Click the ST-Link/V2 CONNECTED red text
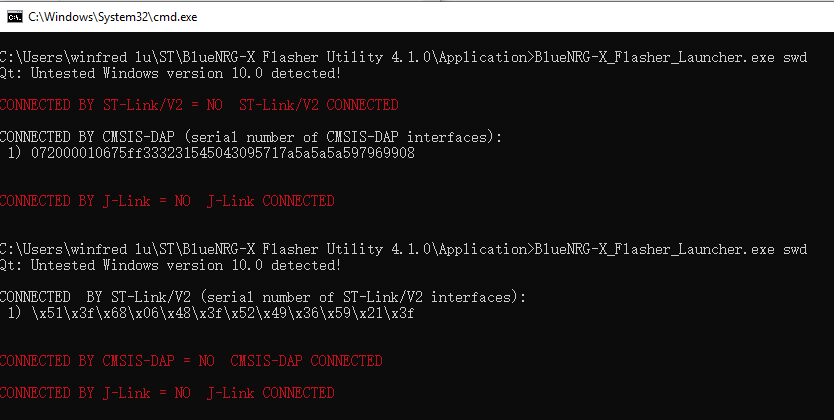Viewport: 834px width, 420px height. tap(319, 105)
